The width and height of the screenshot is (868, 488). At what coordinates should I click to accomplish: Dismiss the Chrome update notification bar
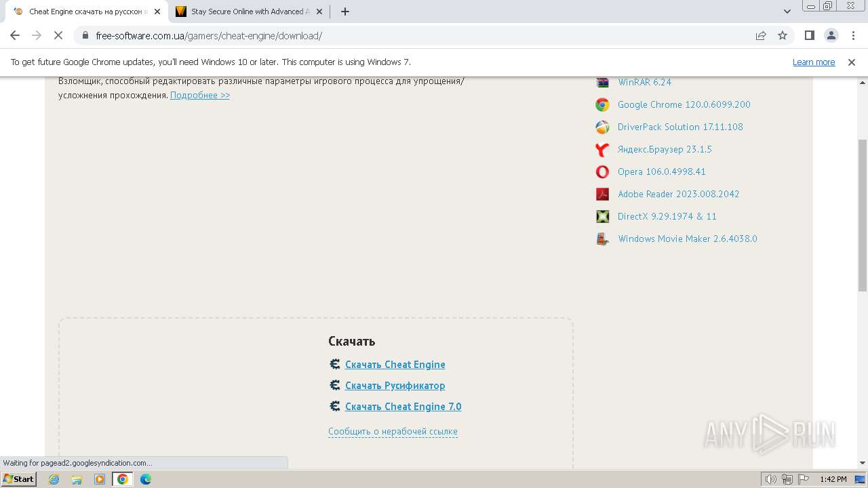(852, 62)
